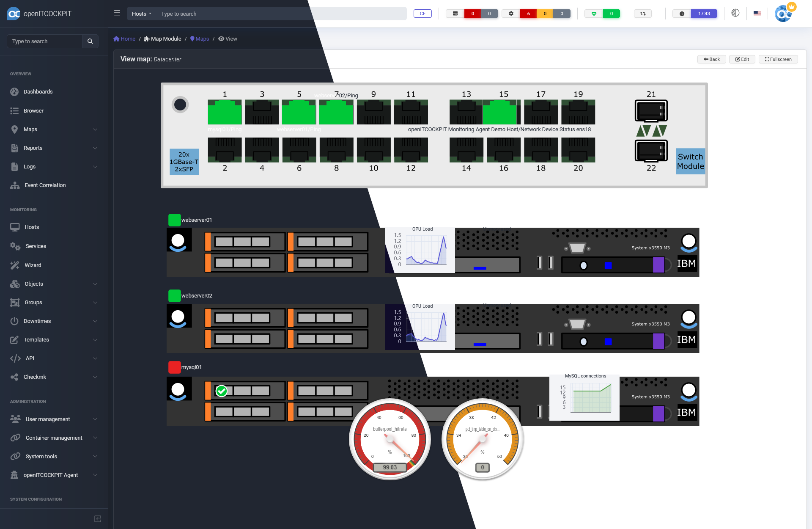Click the refresh arrows icon in header
The image size is (812, 529).
[643, 14]
